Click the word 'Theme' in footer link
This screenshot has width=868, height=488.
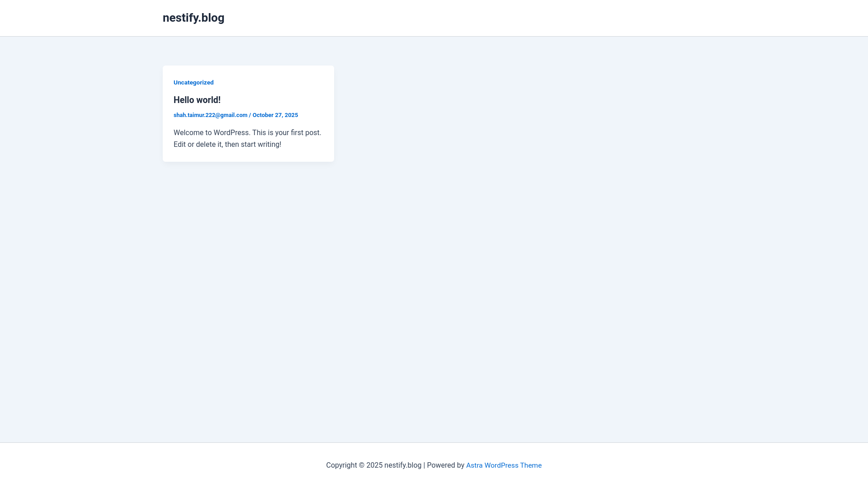coord(530,465)
